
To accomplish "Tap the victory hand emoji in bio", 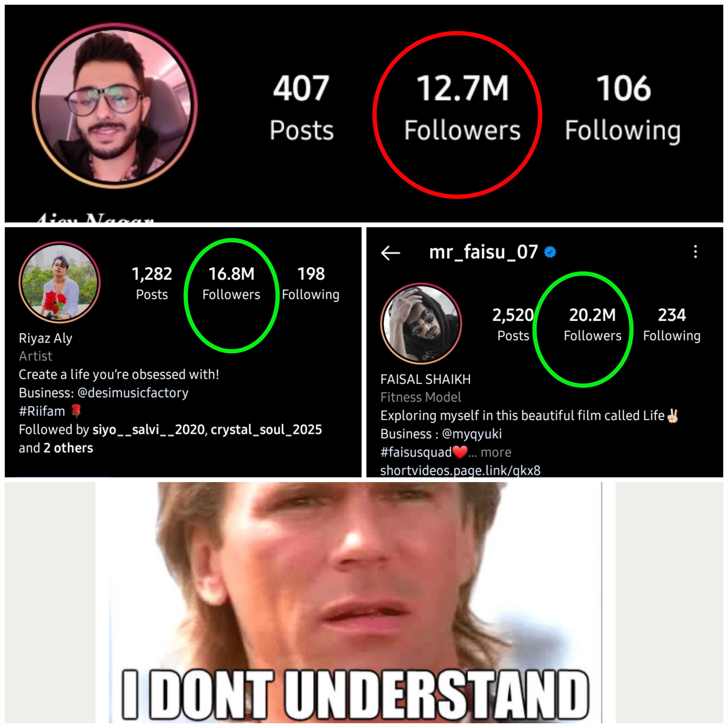I will [x=673, y=416].
